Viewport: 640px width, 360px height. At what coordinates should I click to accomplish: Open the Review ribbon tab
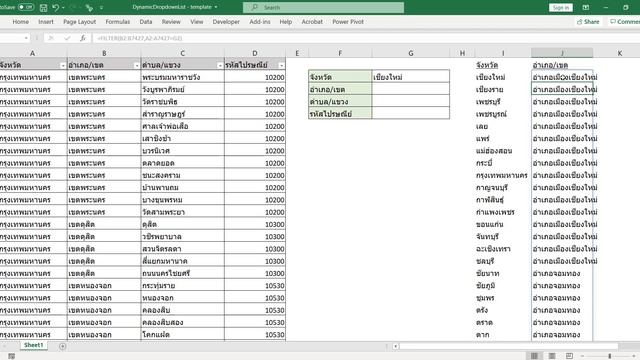171,22
